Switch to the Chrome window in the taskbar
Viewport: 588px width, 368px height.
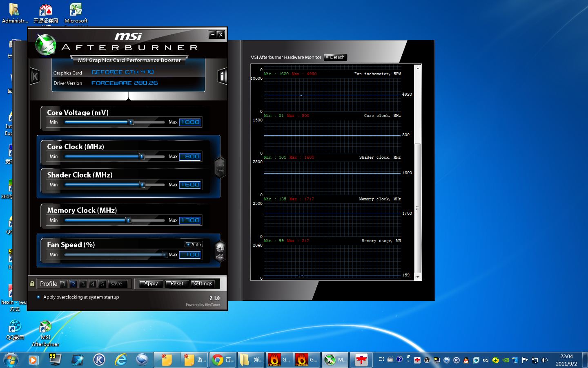(x=223, y=360)
